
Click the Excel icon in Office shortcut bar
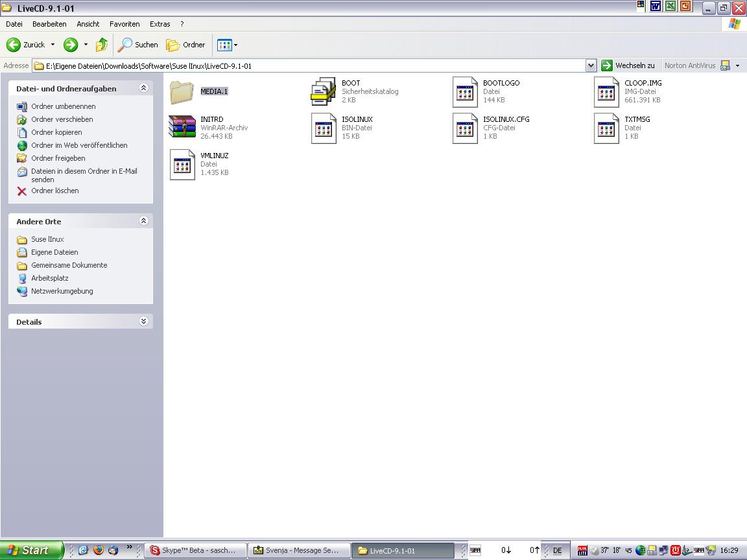tap(670, 6)
